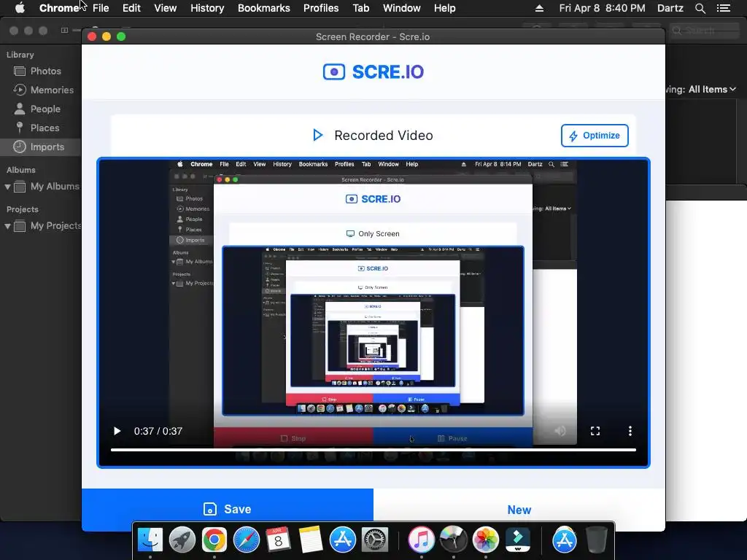Open Finder from the Dock

150,540
